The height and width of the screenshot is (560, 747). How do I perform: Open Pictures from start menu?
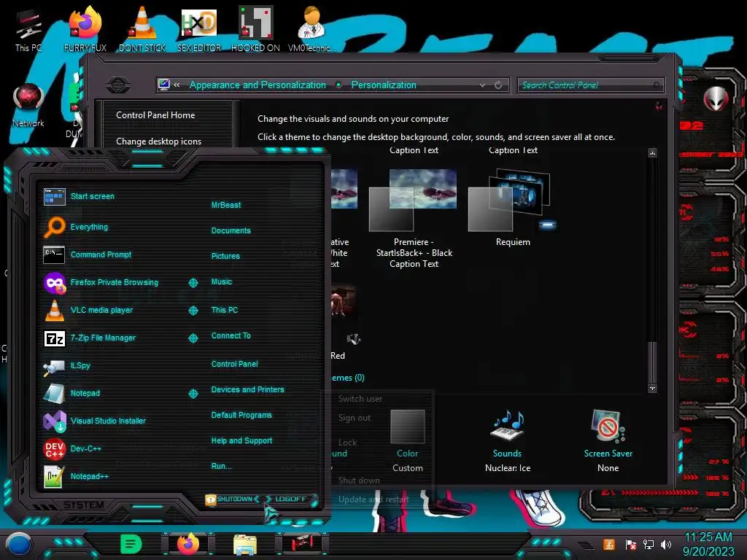(225, 256)
